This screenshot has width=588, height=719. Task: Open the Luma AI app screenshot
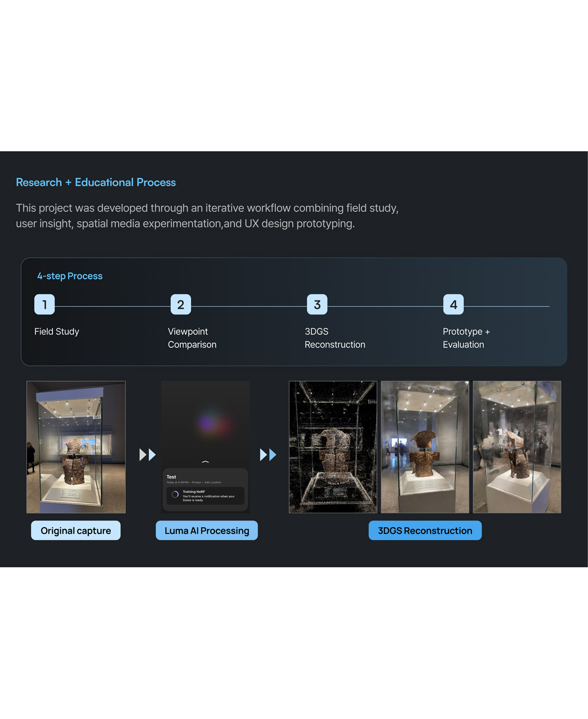click(x=205, y=447)
